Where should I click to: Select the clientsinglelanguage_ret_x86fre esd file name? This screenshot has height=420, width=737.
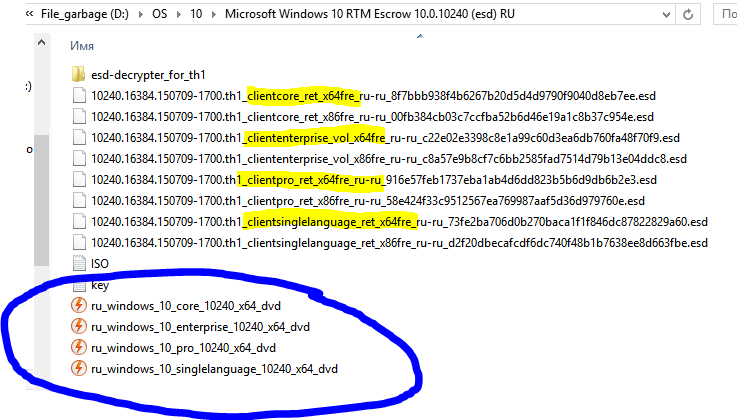[399, 243]
